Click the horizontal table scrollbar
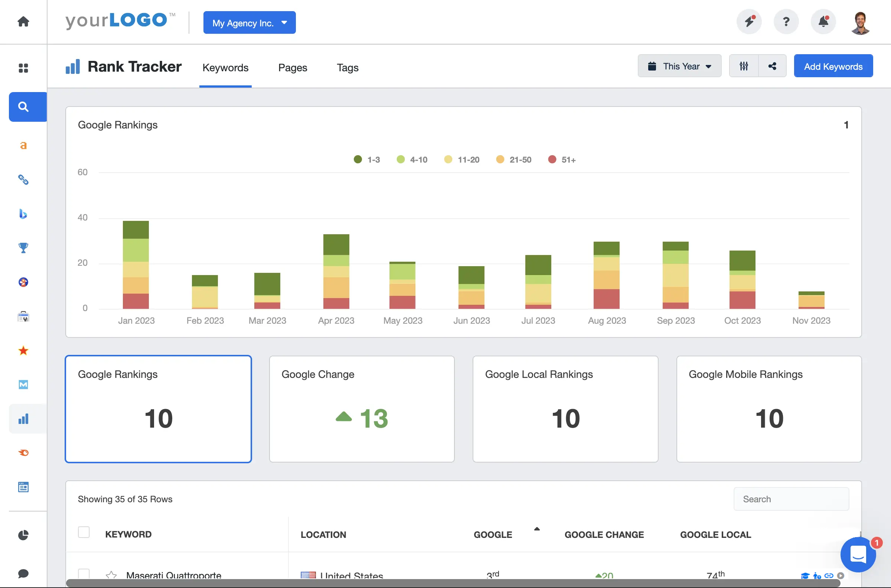 [x=453, y=584]
